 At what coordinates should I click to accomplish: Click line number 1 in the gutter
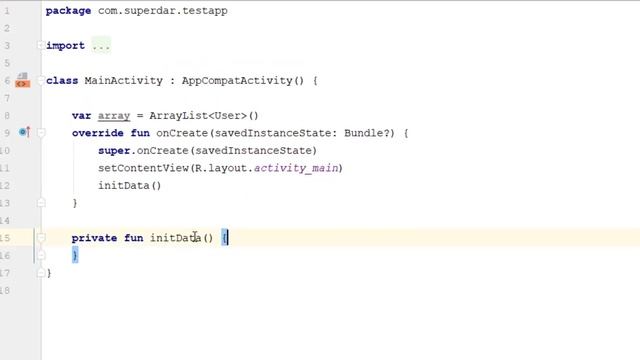[x=7, y=11]
